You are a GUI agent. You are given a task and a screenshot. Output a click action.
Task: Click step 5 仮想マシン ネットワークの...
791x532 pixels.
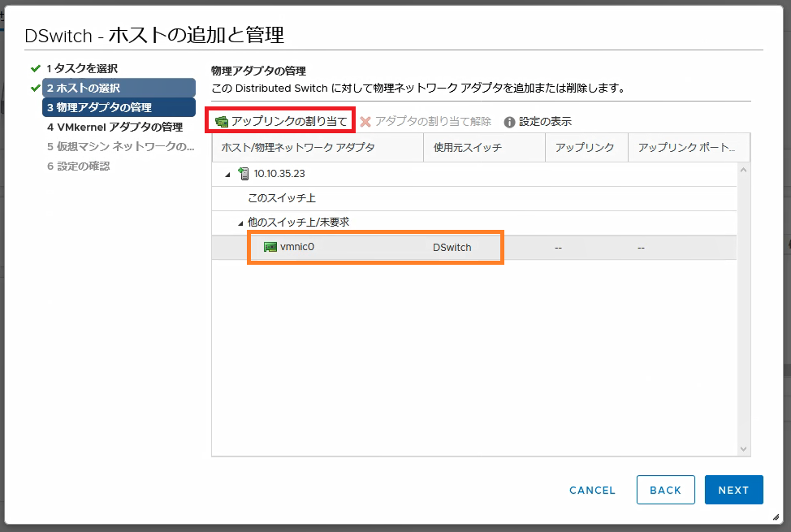(120, 146)
